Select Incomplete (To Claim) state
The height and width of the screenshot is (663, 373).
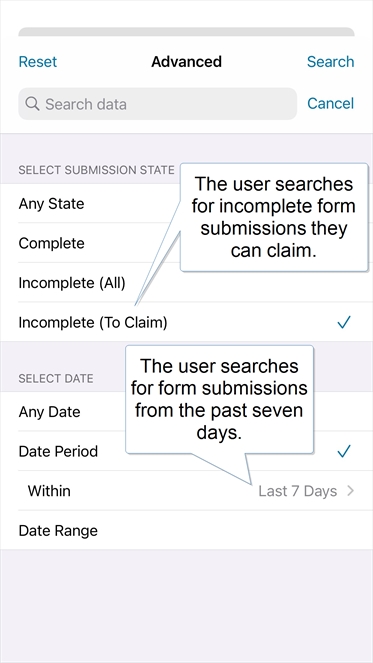(186, 323)
